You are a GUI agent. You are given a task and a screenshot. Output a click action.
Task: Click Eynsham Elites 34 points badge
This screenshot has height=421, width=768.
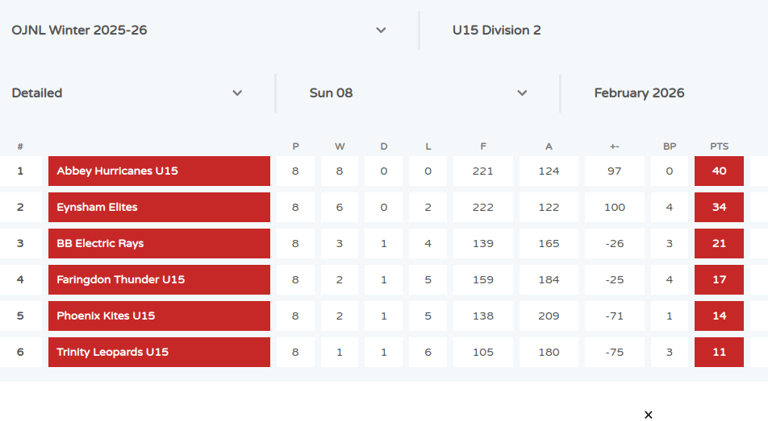point(719,207)
